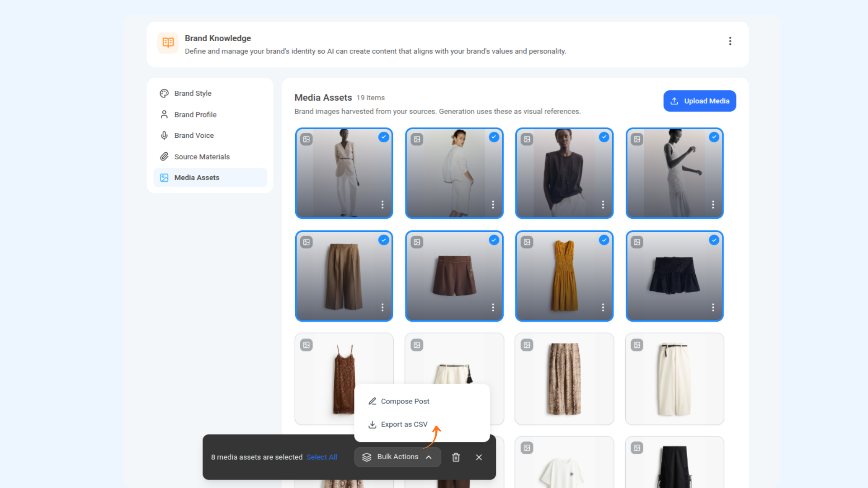The image size is (868, 488).
Task: Deselect the black top model image checkbox
Action: point(604,137)
